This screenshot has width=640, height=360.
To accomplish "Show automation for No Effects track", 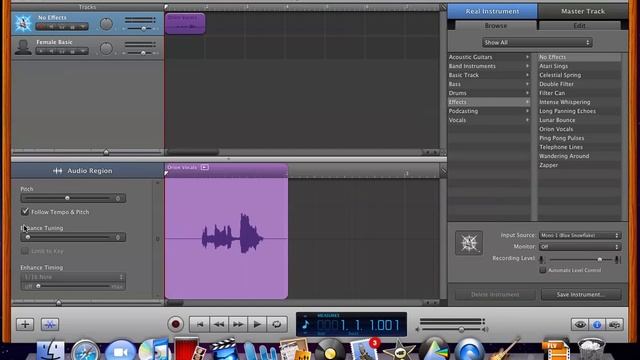I will (x=83, y=27).
